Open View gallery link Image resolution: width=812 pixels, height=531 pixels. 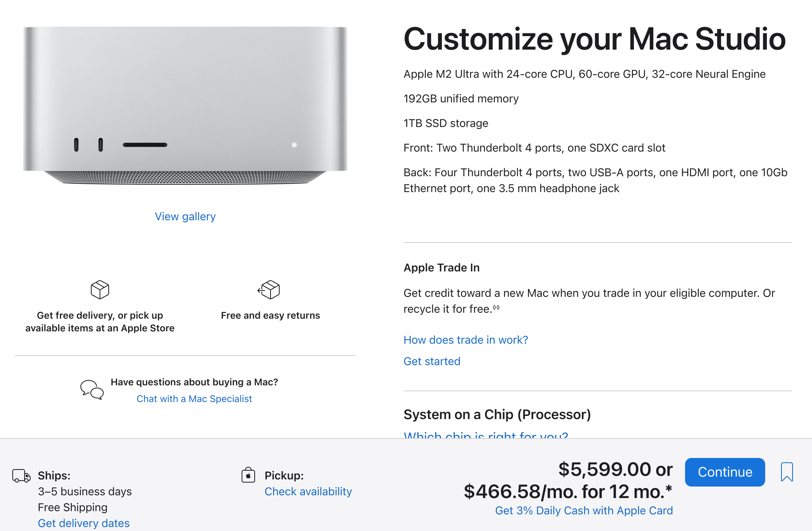coord(185,217)
